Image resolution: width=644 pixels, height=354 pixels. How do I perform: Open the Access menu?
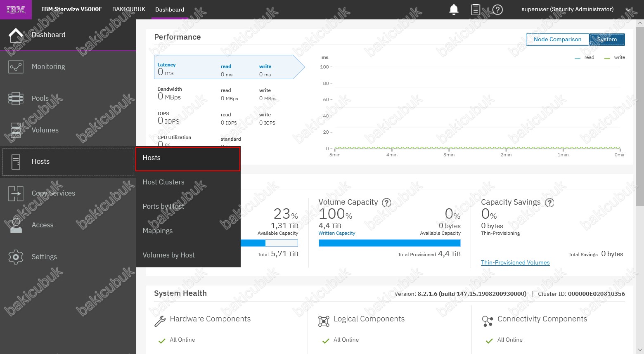[68, 225]
